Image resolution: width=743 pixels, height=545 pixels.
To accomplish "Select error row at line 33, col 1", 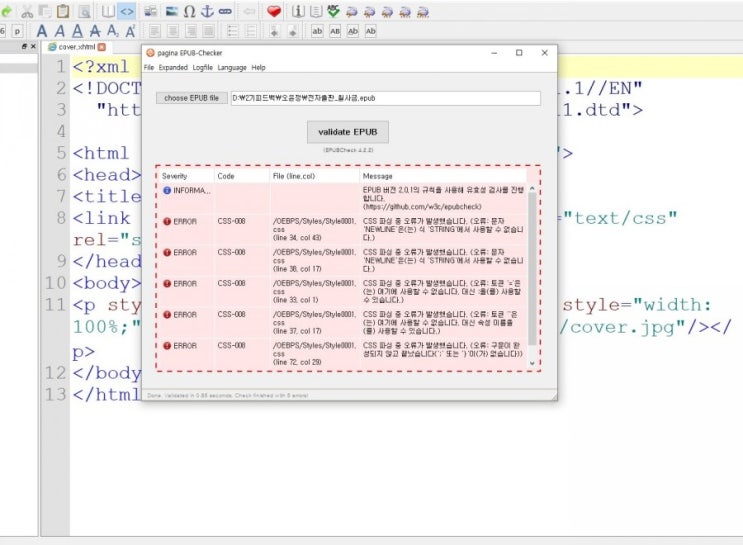I will coord(341,291).
